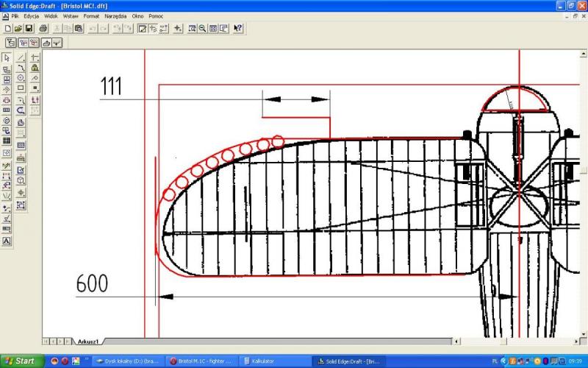Open the Widok menu
The height and width of the screenshot is (368, 588).
pos(51,15)
